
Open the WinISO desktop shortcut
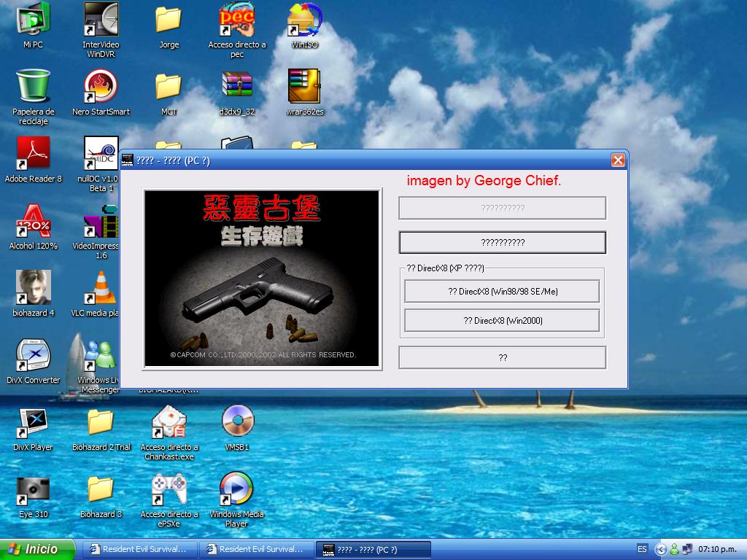tap(304, 20)
